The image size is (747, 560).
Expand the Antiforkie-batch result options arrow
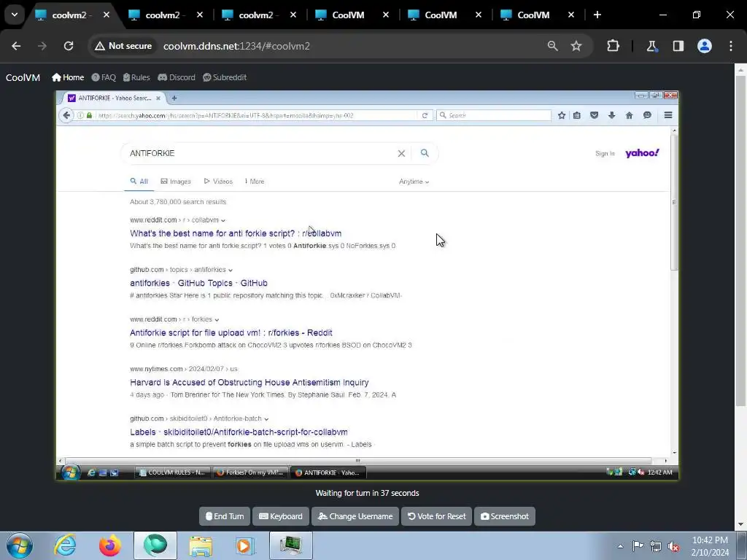(266, 419)
